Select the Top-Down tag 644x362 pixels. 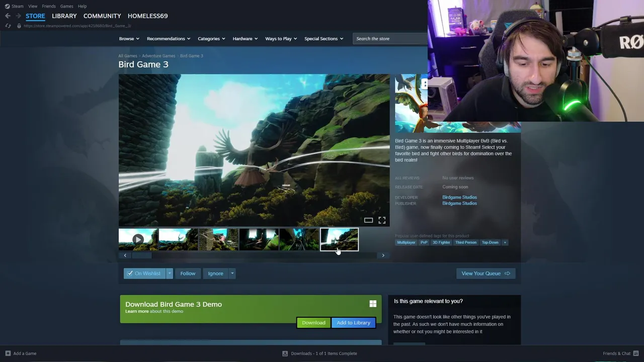coord(490,242)
